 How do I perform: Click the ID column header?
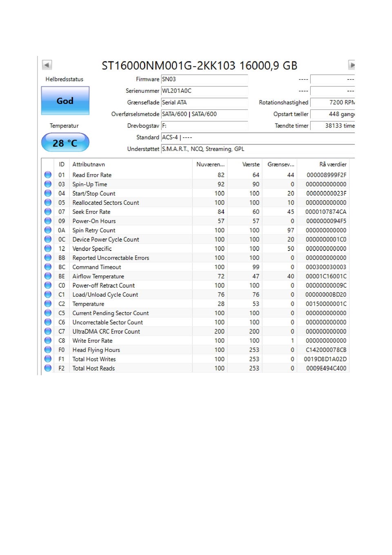pyautogui.click(x=62, y=164)
